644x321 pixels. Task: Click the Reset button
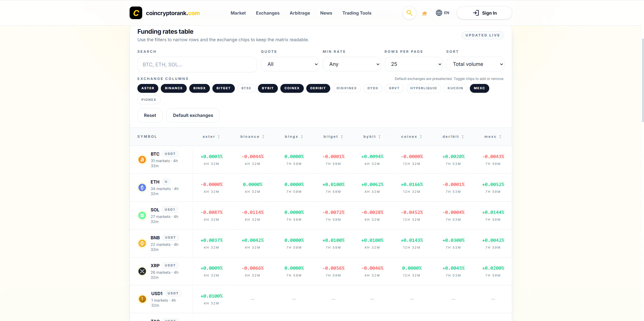150,115
